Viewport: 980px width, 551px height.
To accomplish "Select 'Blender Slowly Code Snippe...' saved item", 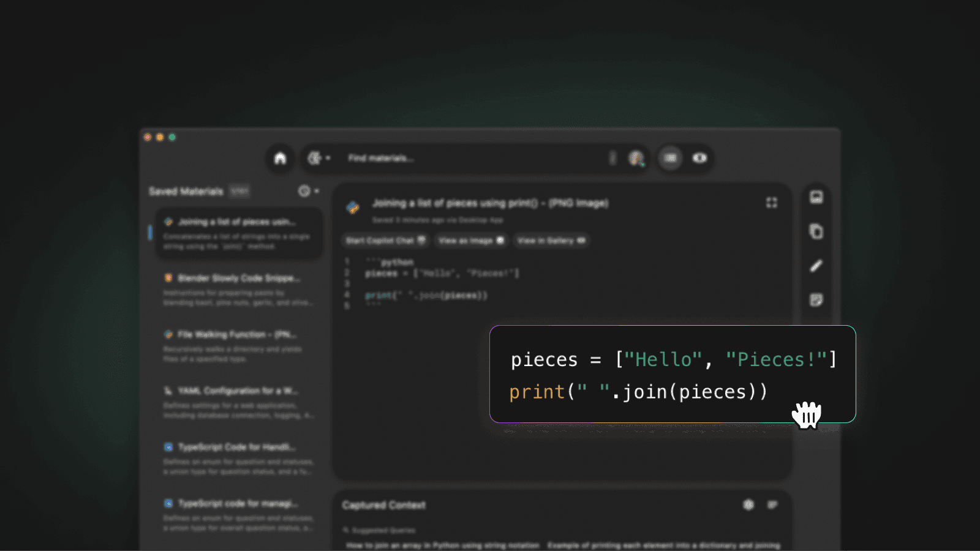I will point(239,290).
